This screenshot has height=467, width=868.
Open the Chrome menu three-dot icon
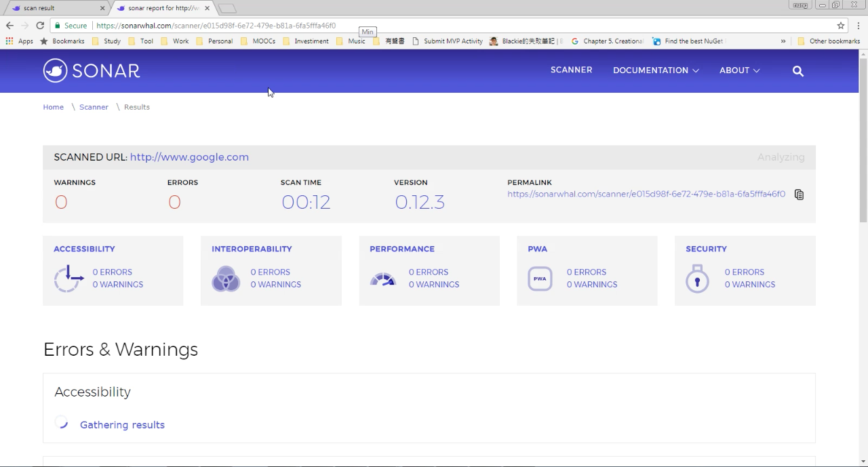click(859, 26)
